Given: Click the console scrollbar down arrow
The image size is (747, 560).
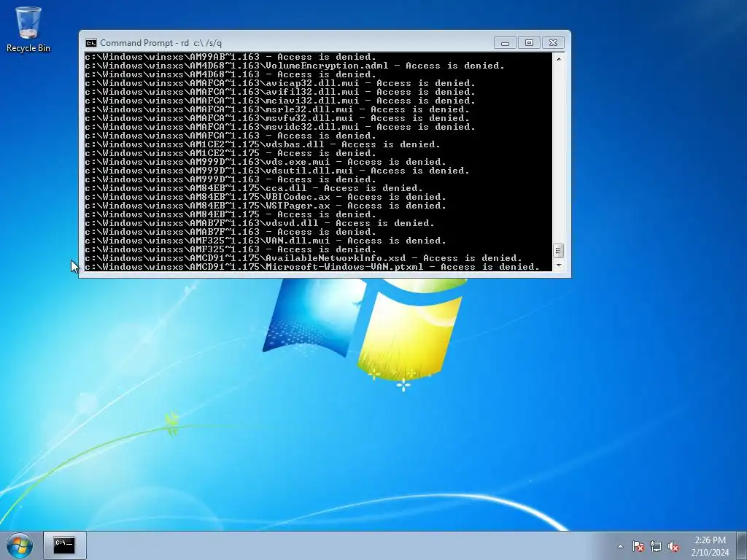Looking at the screenshot, I should coord(558,265).
